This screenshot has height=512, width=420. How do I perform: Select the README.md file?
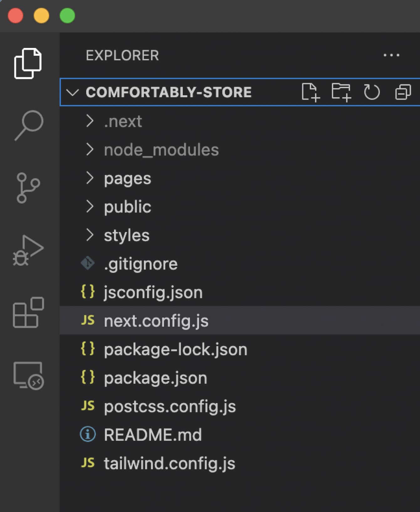click(153, 435)
